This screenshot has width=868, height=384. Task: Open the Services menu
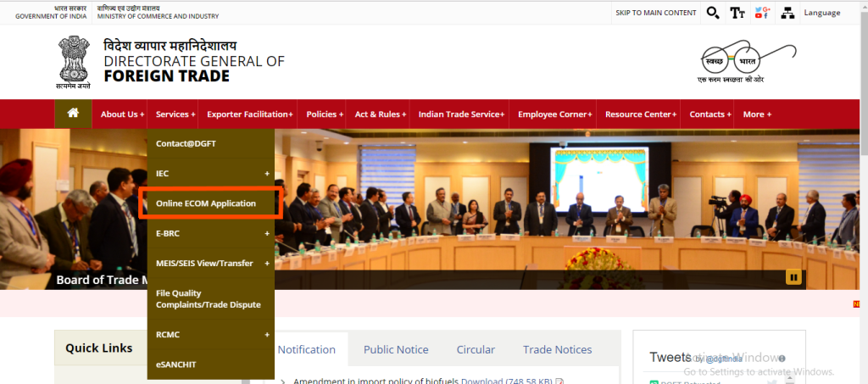tap(175, 114)
